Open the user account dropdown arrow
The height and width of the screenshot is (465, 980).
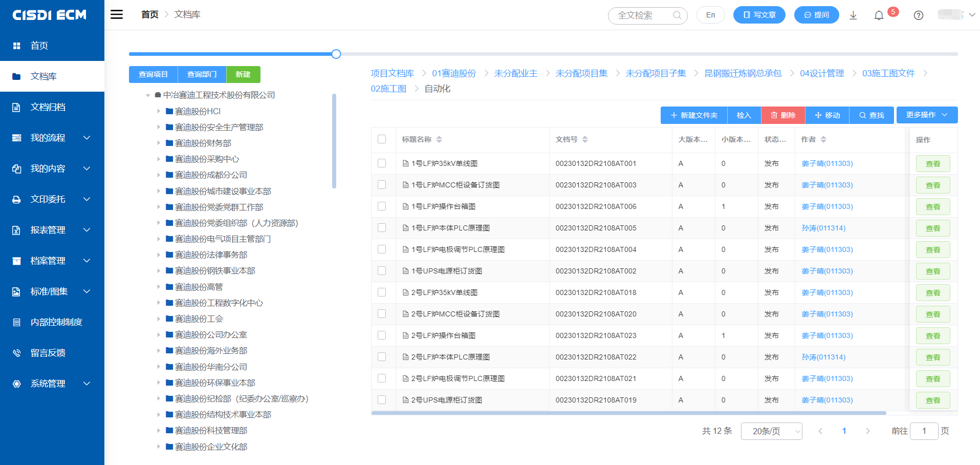[972, 15]
